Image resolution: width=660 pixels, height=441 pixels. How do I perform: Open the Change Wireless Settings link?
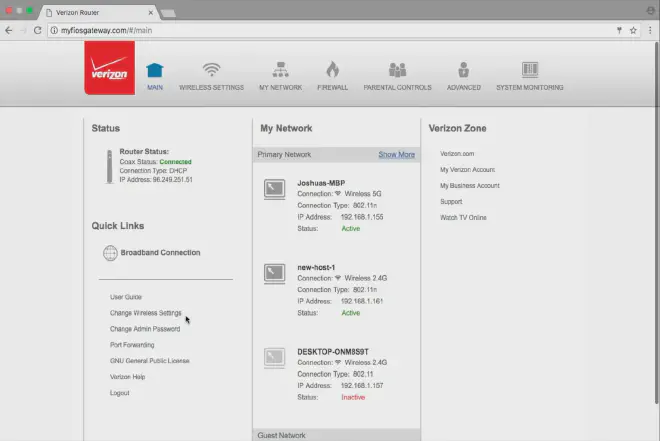(146, 313)
